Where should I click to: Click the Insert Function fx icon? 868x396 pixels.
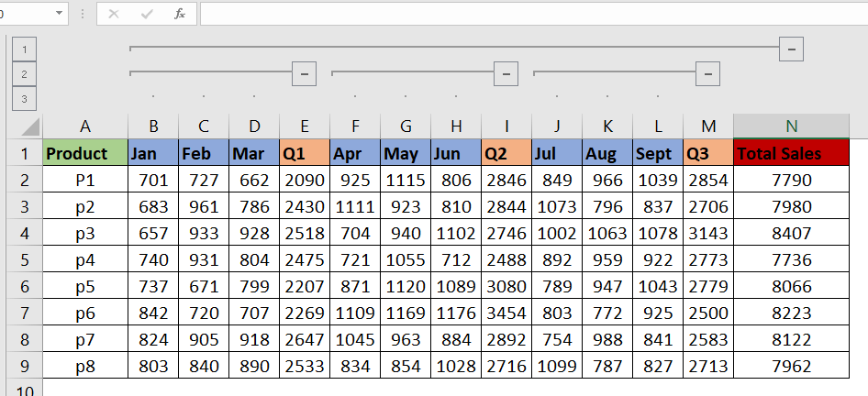click(180, 14)
